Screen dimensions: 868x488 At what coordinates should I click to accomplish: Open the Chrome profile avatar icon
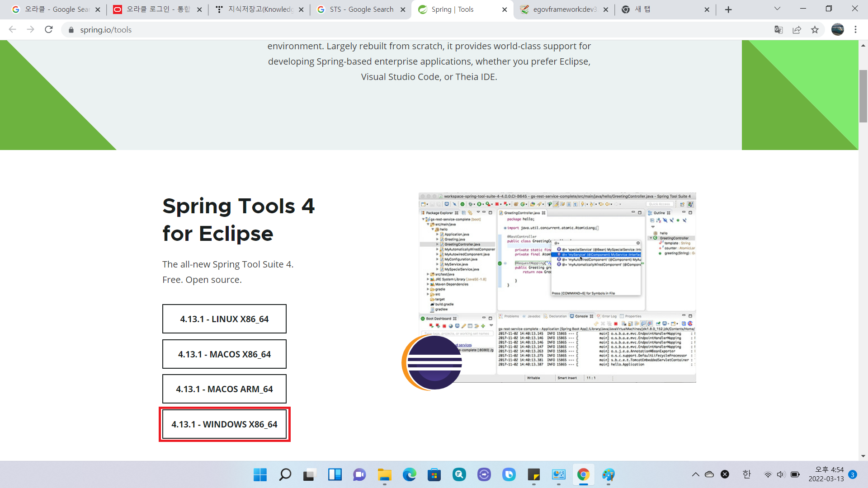(837, 30)
